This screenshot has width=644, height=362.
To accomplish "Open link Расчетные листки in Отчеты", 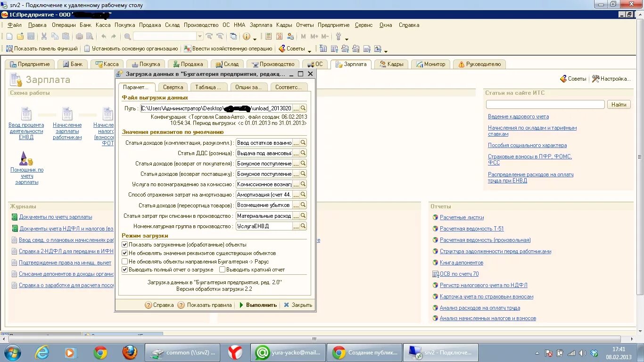I will 462,217.
